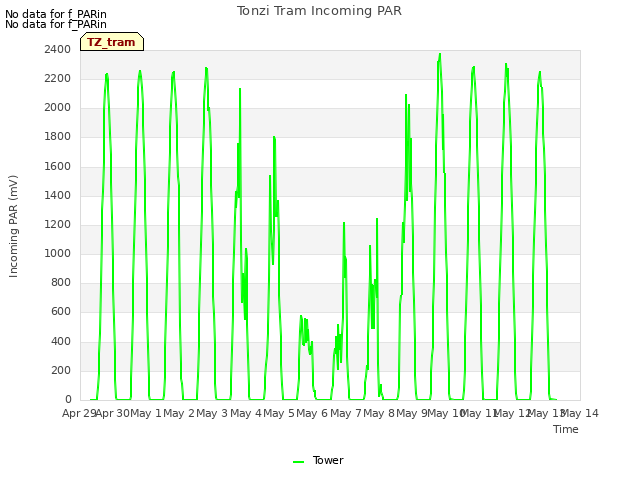640x480 pixels.
Task: Click the second 'No data for f_PARin' message
Action: tap(56, 24)
